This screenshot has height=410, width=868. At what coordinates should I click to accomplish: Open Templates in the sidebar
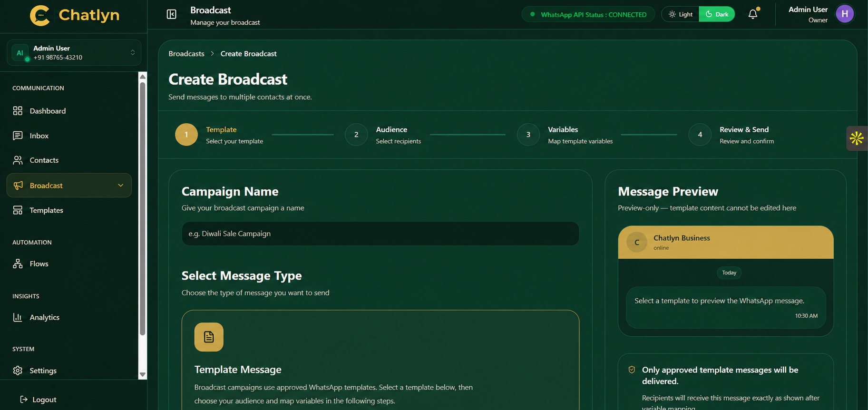point(69,210)
